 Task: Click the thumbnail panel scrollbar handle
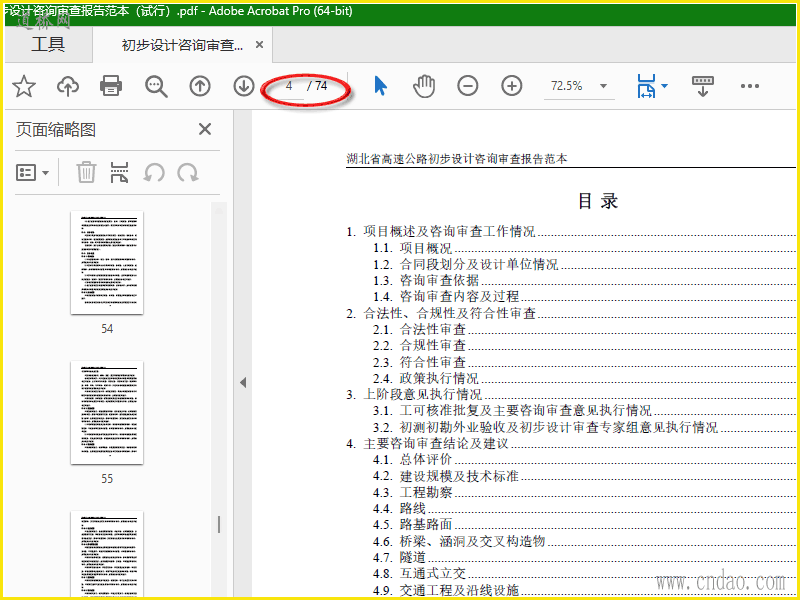click(219, 524)
